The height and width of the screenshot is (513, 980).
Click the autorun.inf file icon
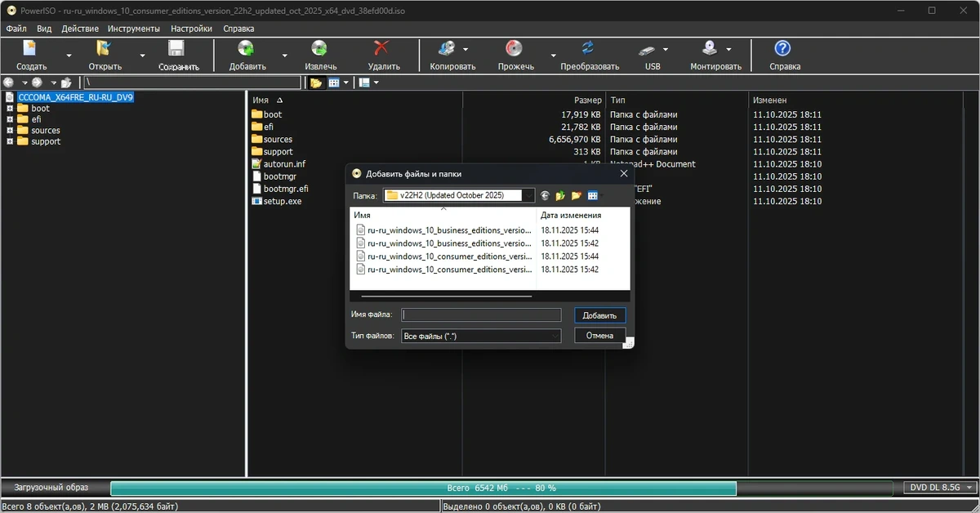(256, 163)
